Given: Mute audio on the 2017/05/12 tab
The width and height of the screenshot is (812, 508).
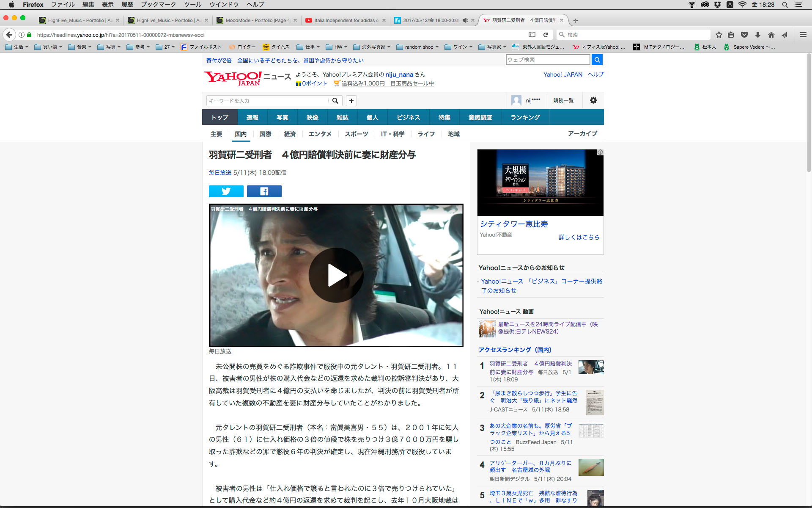Looking at the screenshot, I should tap(465, 20).
